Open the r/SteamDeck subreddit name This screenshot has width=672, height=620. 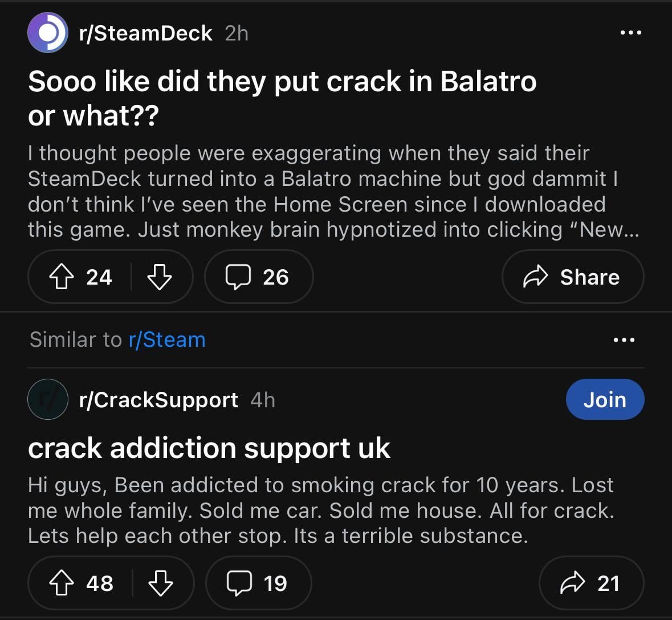point(146,33)
